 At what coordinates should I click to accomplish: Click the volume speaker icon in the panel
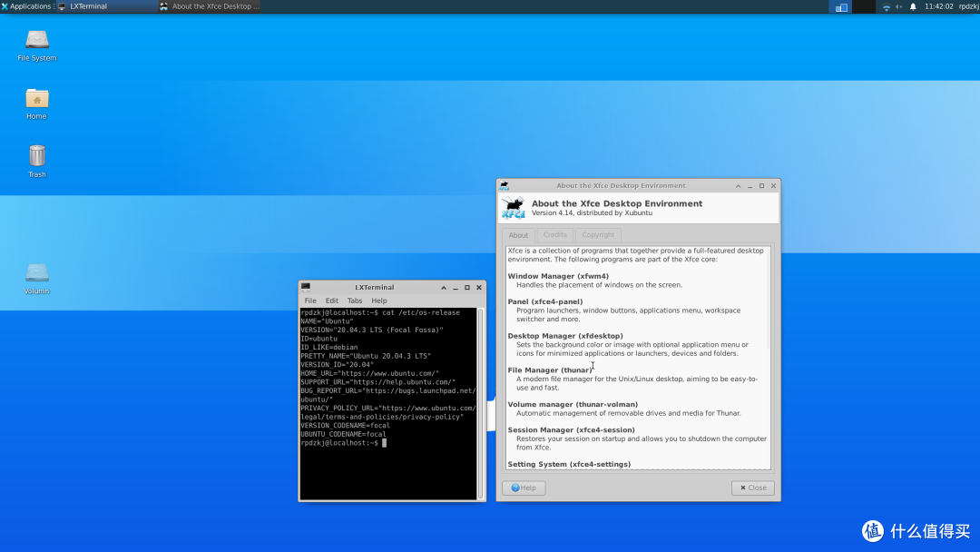[898, 7]
